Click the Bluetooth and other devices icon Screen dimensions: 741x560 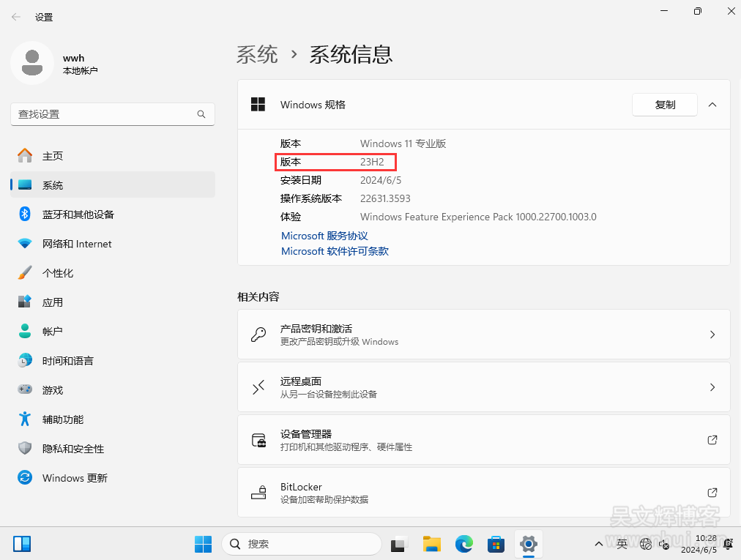(x=25, y=214)
